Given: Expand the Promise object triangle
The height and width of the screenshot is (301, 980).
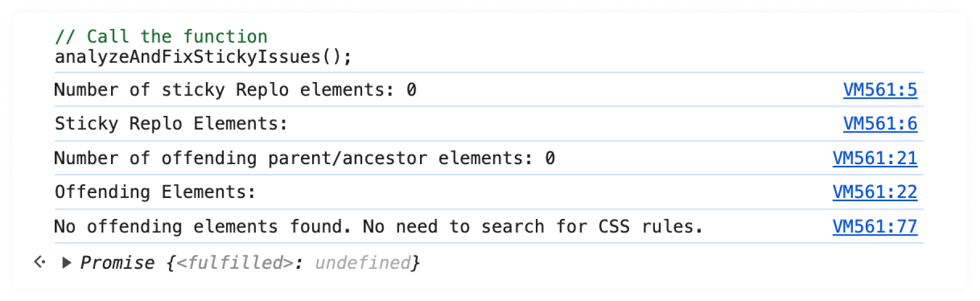Looking at the screenshot, I should click(x=67, y=262).
